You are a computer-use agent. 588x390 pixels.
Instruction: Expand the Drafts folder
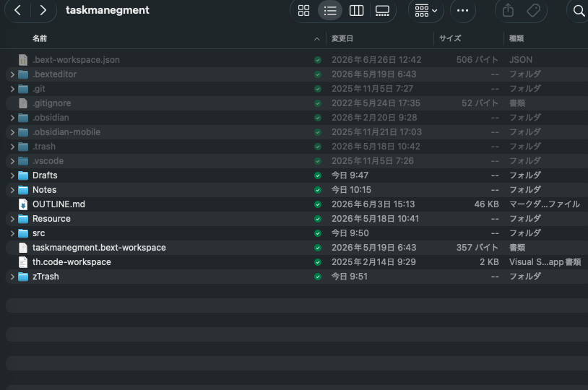(x=12, y=175)
